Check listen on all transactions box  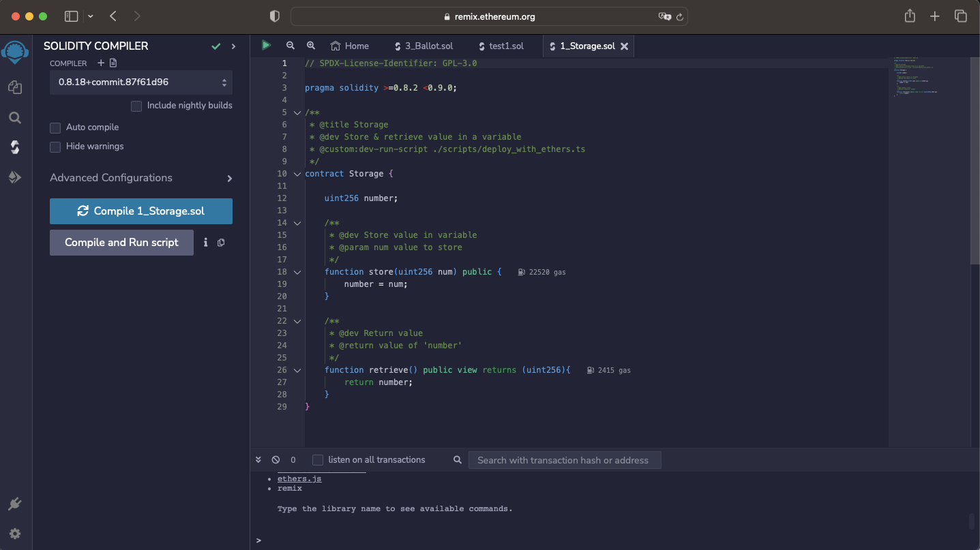coord(318,460)
